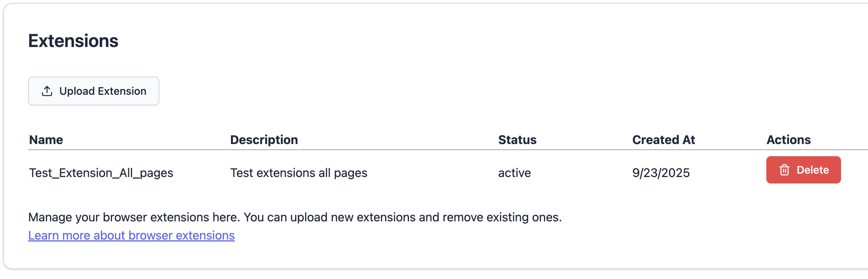Image resolution: width=868 pixels, height=279 pixels.
Task: Click the Extensions page heading
Action: [73, 41]
